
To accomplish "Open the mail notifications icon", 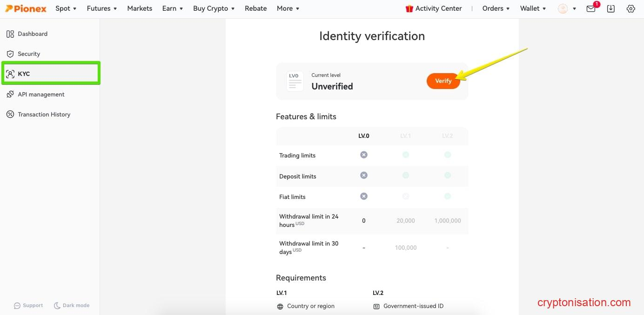I will pos(591,8).
